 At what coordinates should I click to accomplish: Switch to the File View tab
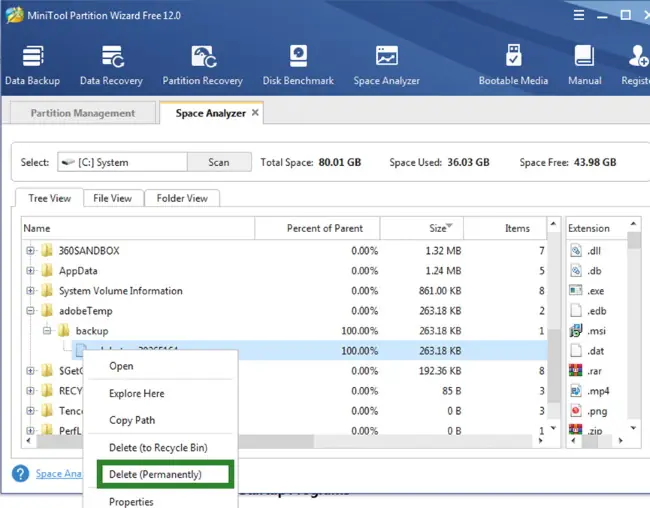(x=113, y=198)
